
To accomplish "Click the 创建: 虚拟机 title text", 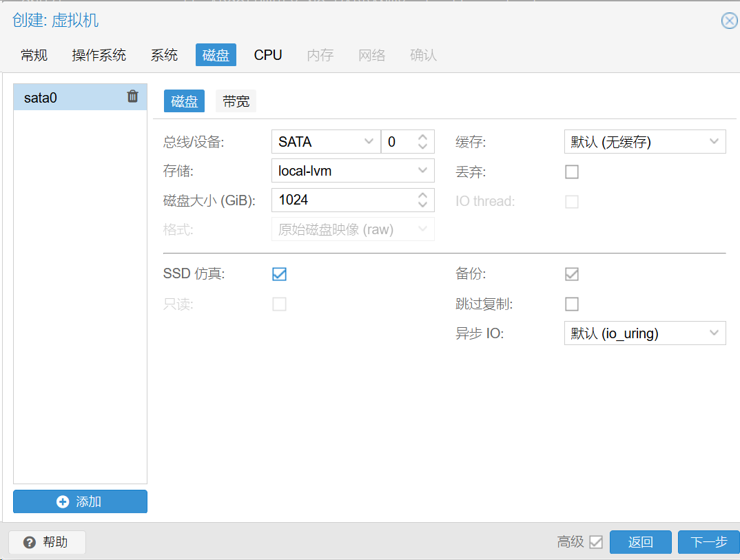I will (55, 20).
